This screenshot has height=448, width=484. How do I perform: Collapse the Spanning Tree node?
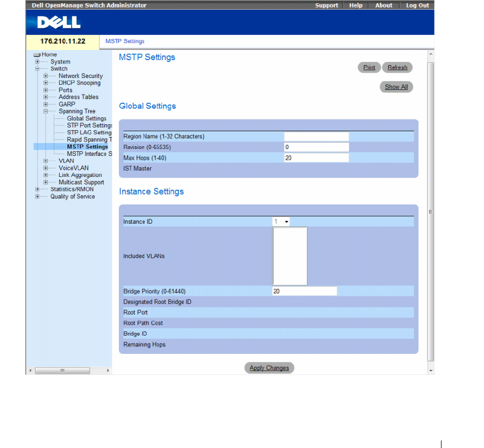click(x=46, y=111)
